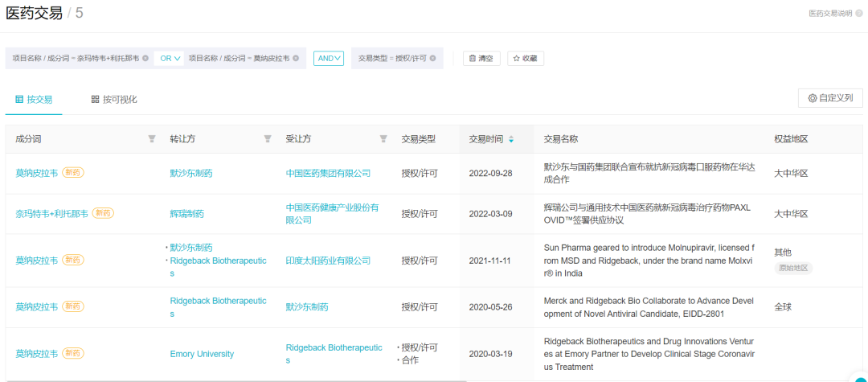Open 奈玛特韦+利托那韦 ingredient link
Screen dimensions: 868x382
pyautogui.click(x=51, y=213)
